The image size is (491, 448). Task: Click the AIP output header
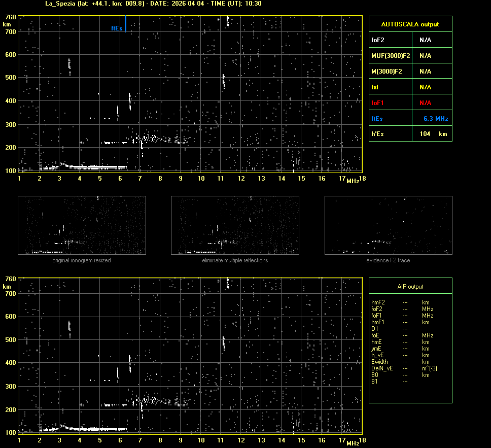(x=410, y=287)
